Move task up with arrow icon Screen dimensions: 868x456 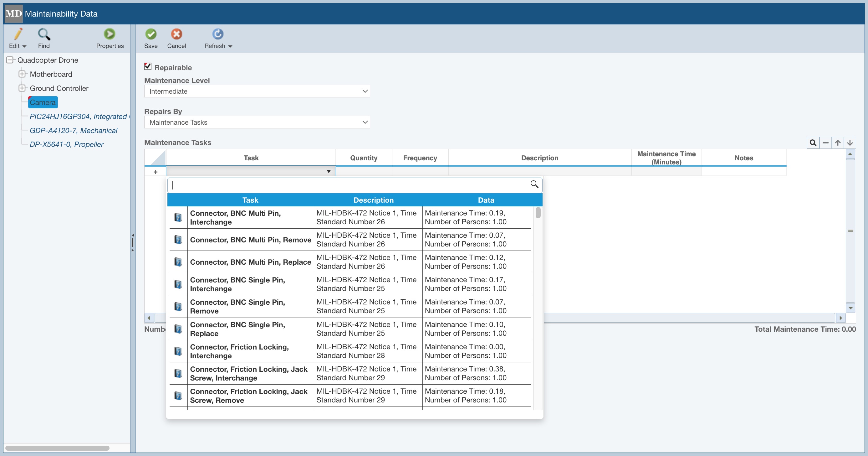[838, 143]
